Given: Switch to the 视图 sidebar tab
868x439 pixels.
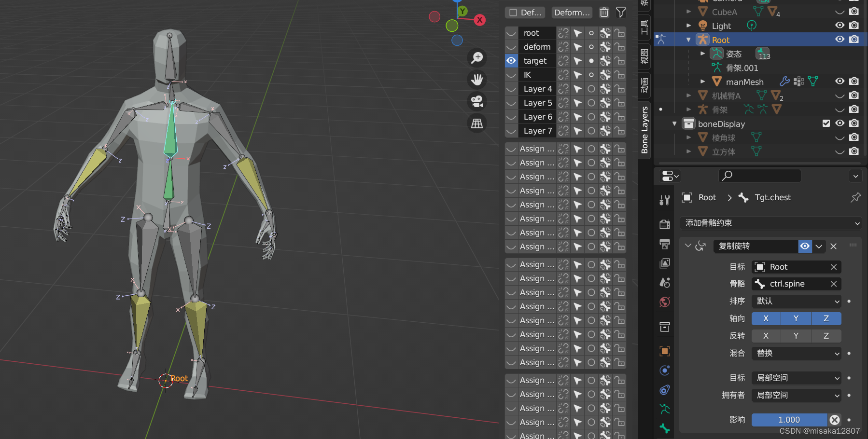Looking at the screenshot, I should coord(644,56).
